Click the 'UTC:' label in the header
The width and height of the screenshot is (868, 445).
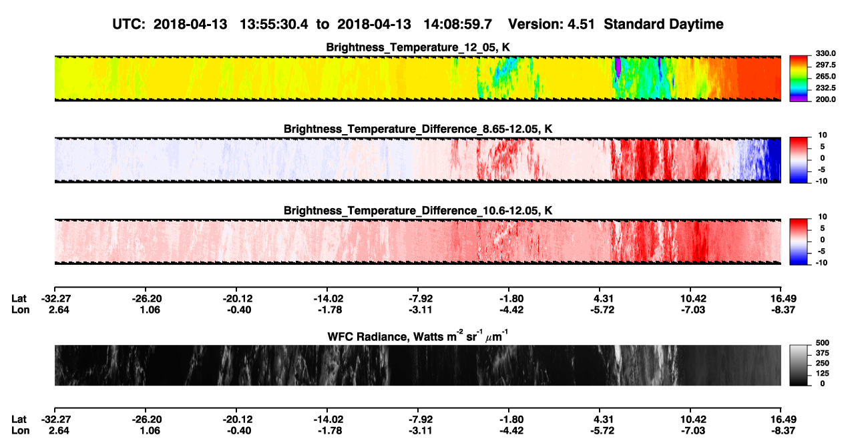[x=130, y=24]
